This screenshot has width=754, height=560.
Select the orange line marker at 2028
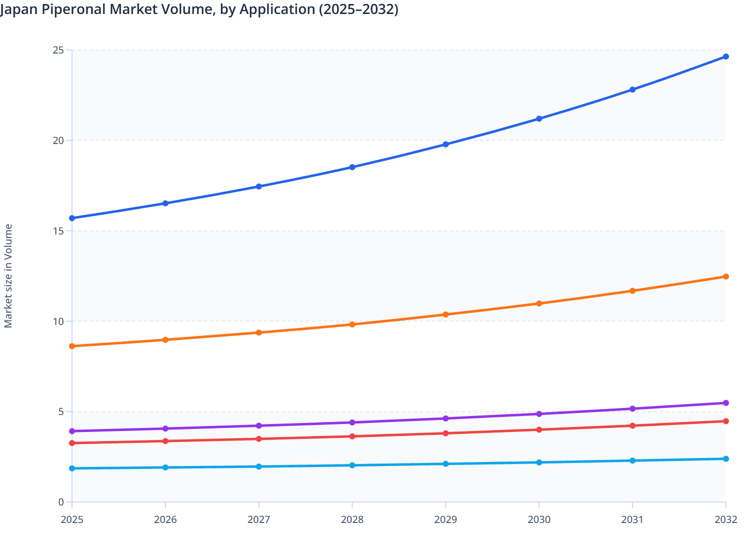[x=352, y=324]
